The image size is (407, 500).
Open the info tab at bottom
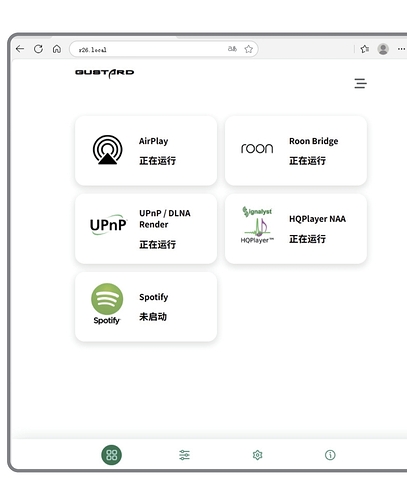point(330,455)
